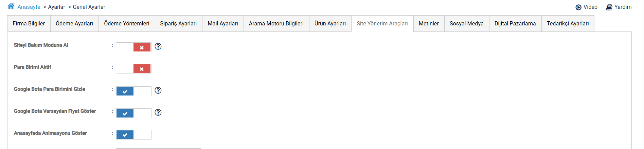This screenshot has height=149, width=644.
Task: Disable Google Bota Para Birimini Gizle switch
Action: [x=133, y=91]
